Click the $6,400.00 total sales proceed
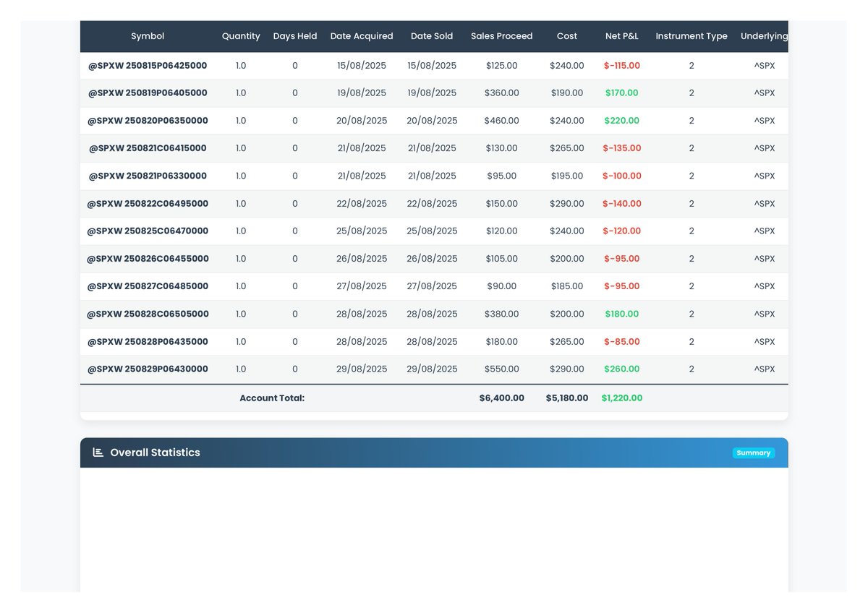The width and height of the screenshot is (868, 613). 501,398
